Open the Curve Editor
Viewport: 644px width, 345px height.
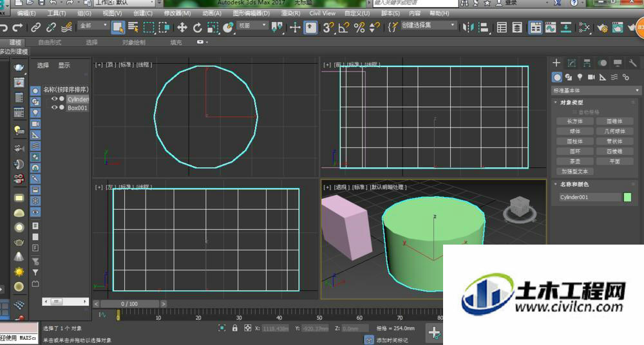pyautogui.click(x=551, y=28)
